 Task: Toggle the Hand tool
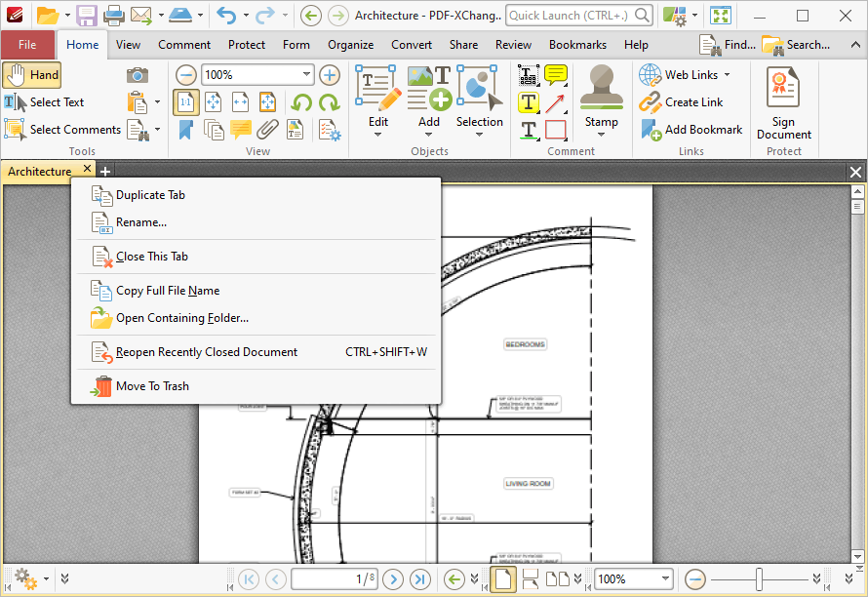click(32, 75)
